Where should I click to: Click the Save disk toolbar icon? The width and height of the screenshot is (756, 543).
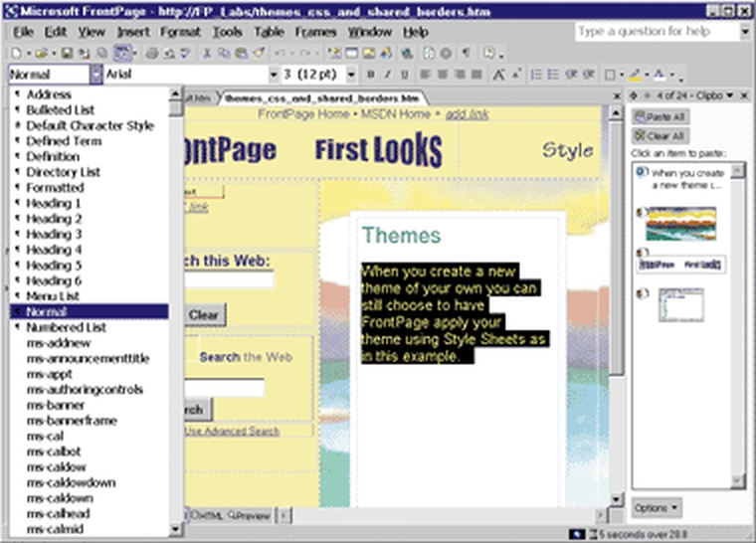tap(67, 53)
